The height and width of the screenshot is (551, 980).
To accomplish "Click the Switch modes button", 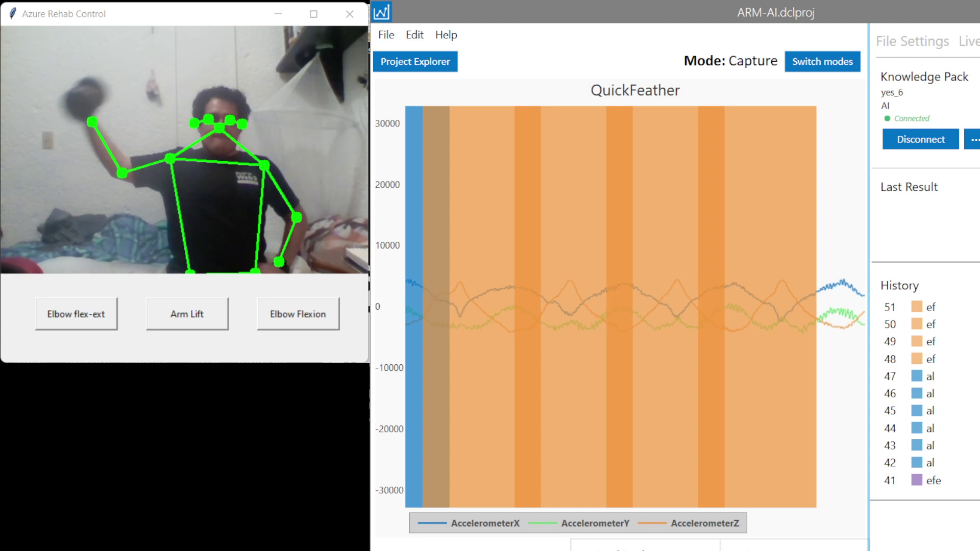I will click(822, 61).
